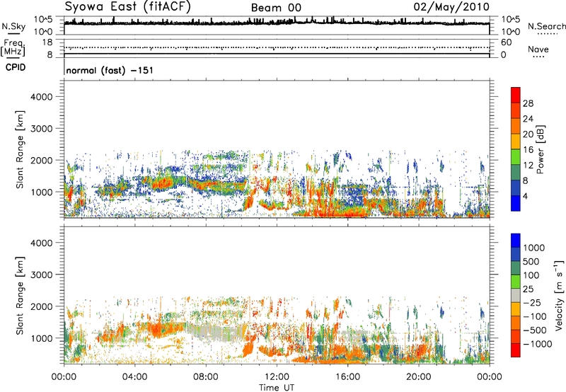Click the "24" Power colorbar tick value

[528, 119]
